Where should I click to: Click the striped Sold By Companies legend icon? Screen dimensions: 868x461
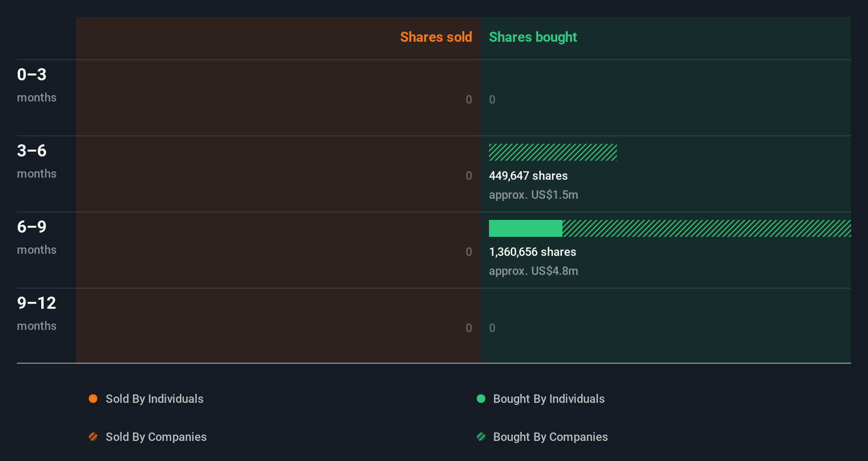point(93,437)
